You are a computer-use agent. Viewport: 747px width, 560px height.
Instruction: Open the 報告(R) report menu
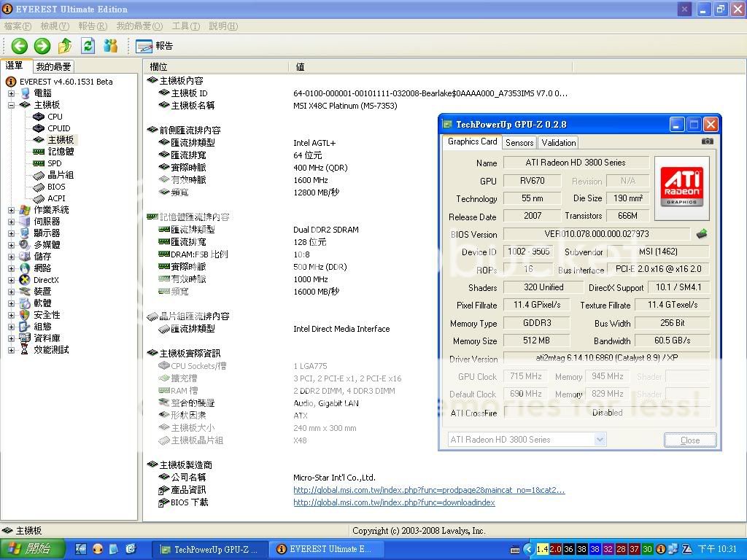(x=93, y=26)
